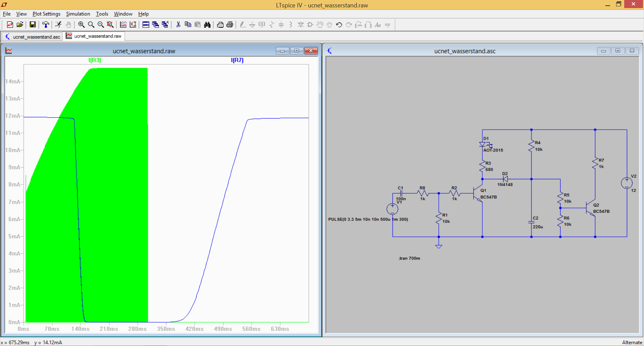Click the Pick Visible Traces icon
Viewport: 644px width, 346px height.
tap(123, 24)
